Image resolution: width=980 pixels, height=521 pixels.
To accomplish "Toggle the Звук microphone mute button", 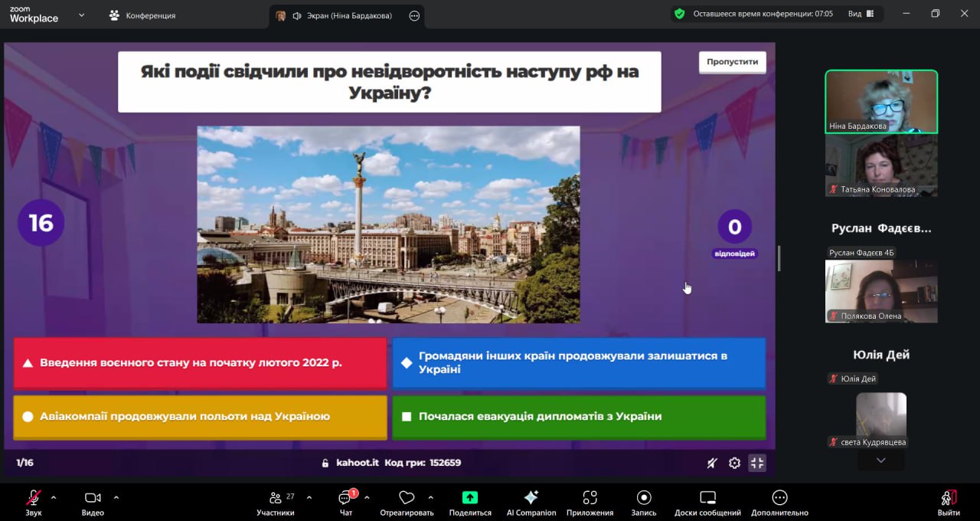I will click(x=34, y=498).
